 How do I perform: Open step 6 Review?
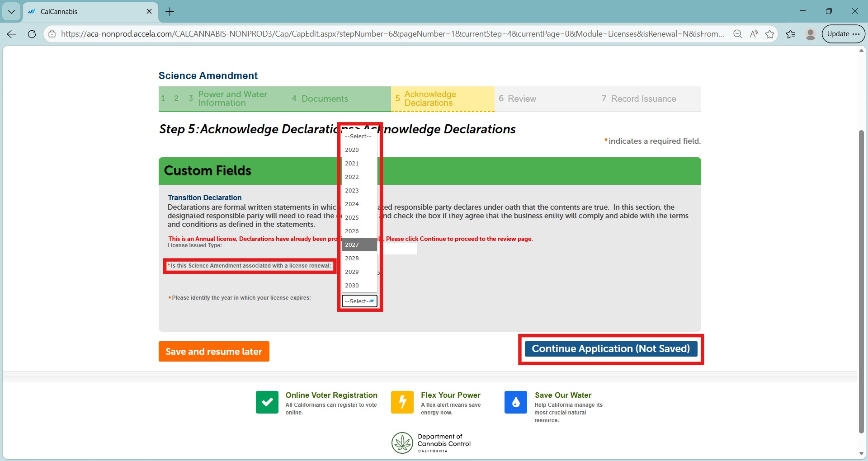pyautogui.click(x=517, y=99)
